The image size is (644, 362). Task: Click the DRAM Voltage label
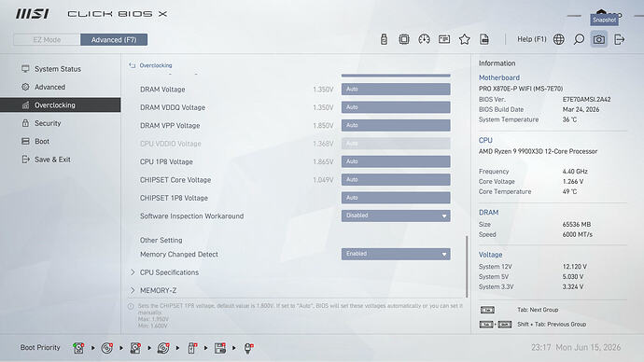coord(162,89)
